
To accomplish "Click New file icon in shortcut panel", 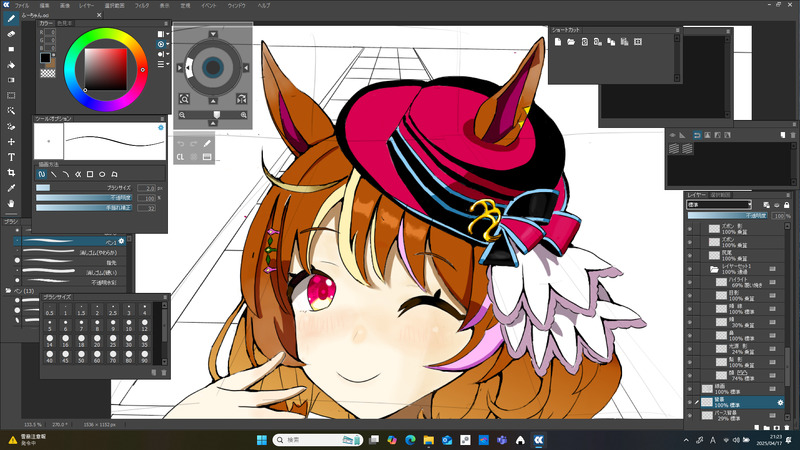I will 558,42.
